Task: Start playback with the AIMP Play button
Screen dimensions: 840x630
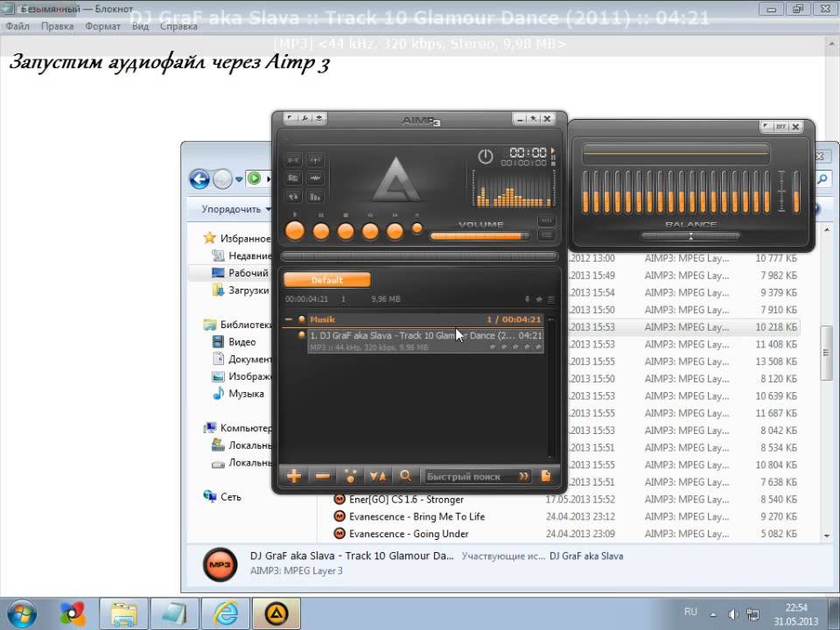Action: [295, 231]
